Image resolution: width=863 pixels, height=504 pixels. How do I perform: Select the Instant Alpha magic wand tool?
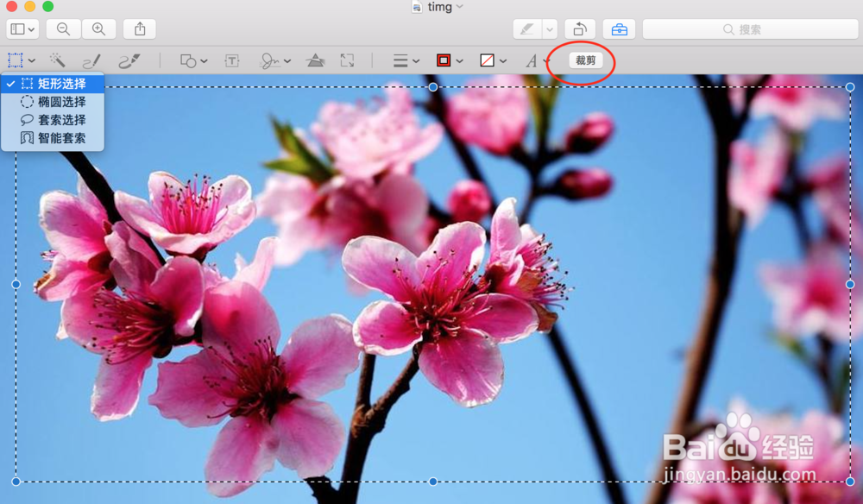[57, 60]
